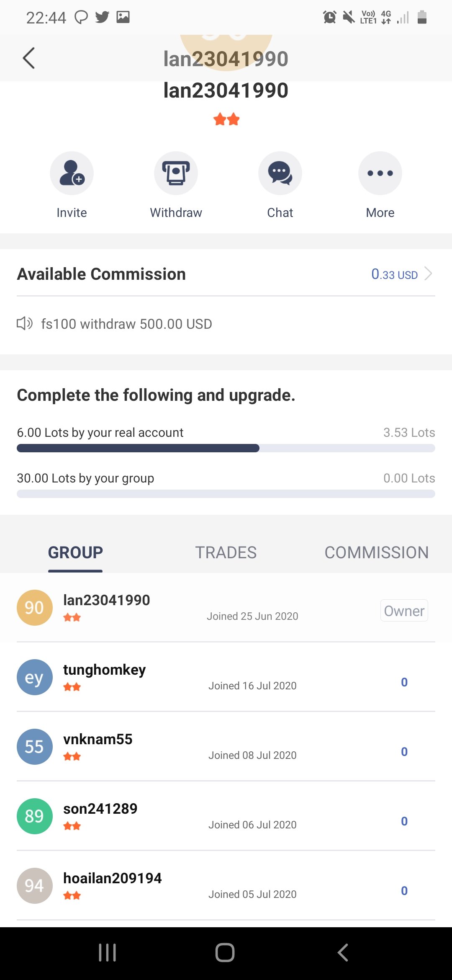
Task: Tap the More three-dots icon
Action: point(380,173)
